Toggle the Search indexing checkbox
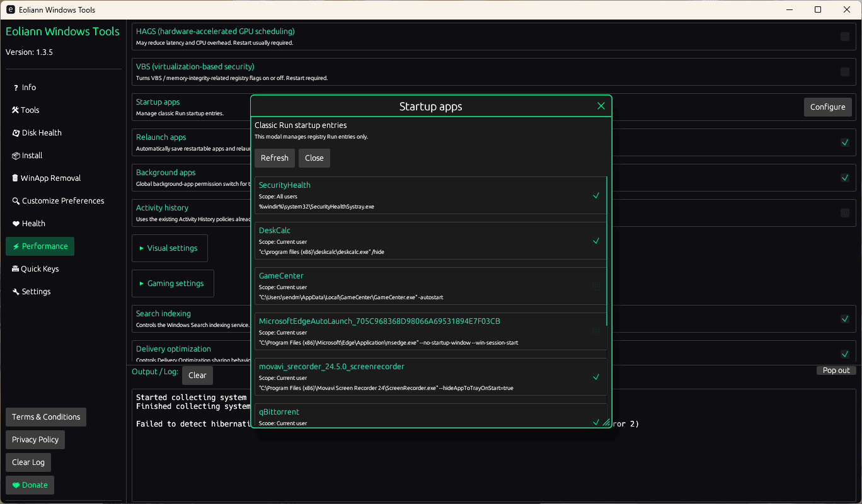This screenshot has height=504, width=862. click(x=845, y=319)
